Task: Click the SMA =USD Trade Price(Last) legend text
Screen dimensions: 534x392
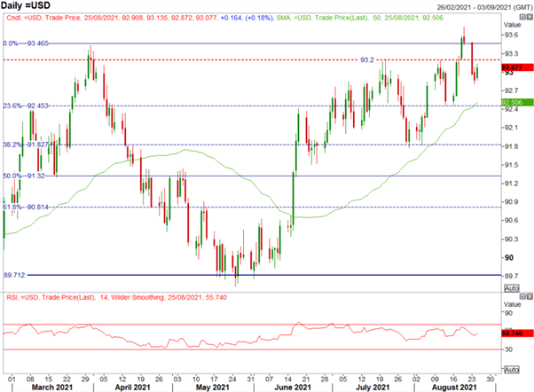Action: click(359, 18)
